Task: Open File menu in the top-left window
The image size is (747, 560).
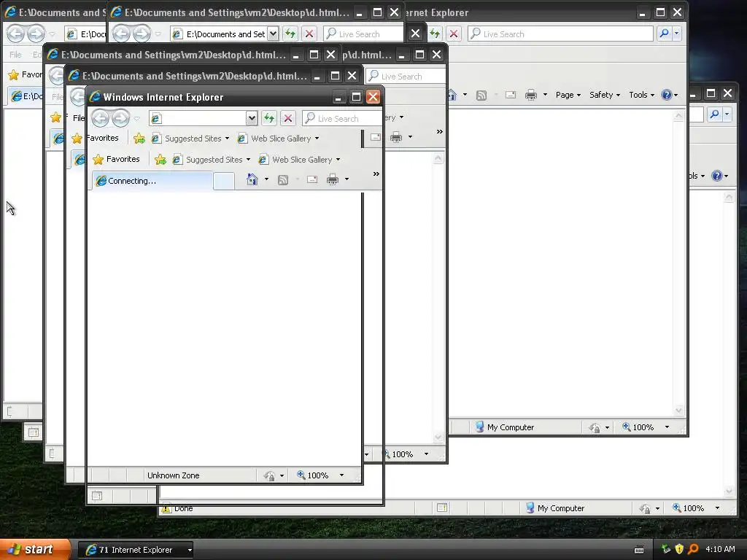Action: (x=15, y=55)
